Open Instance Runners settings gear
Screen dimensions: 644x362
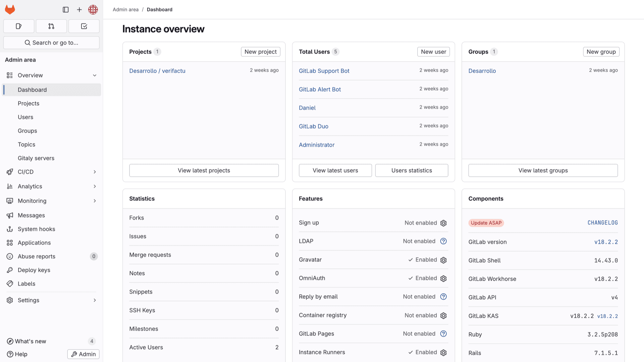click(x=443, y=353)
